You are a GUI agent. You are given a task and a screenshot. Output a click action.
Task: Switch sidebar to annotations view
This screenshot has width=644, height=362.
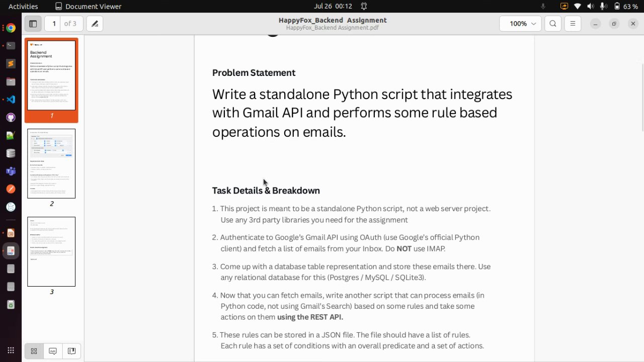[x=53, y=351]
